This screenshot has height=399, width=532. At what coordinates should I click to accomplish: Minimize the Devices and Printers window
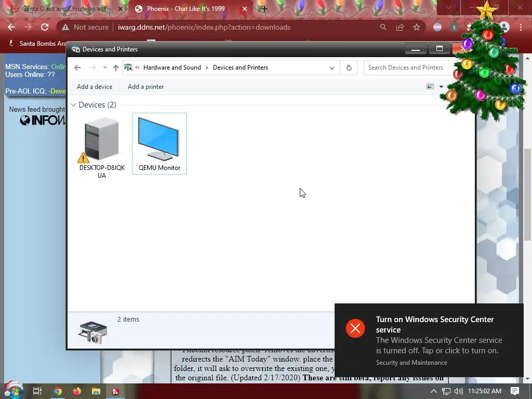coord(416,49)
